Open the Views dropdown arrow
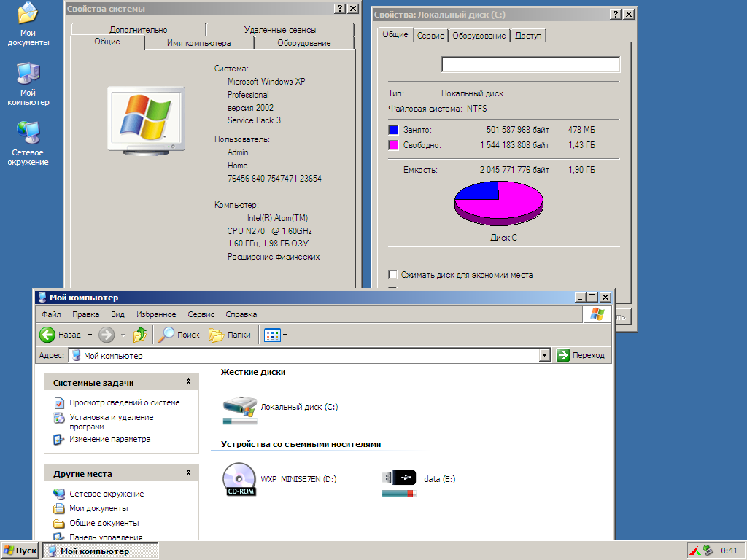747x560 pixels. point(285,335)
